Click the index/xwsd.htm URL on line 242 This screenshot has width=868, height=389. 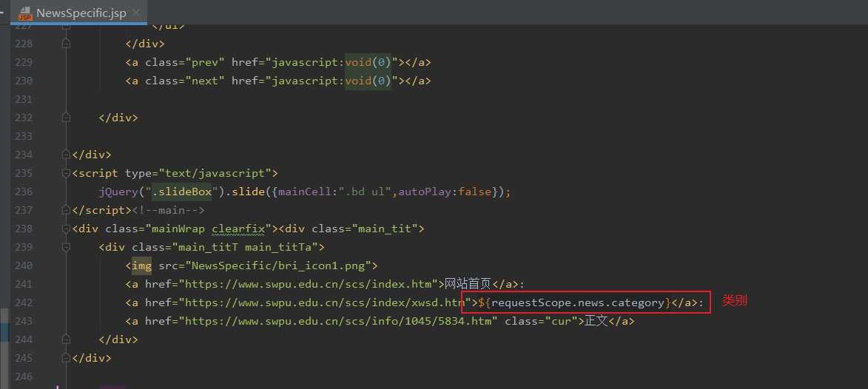(x=325, y=302)
